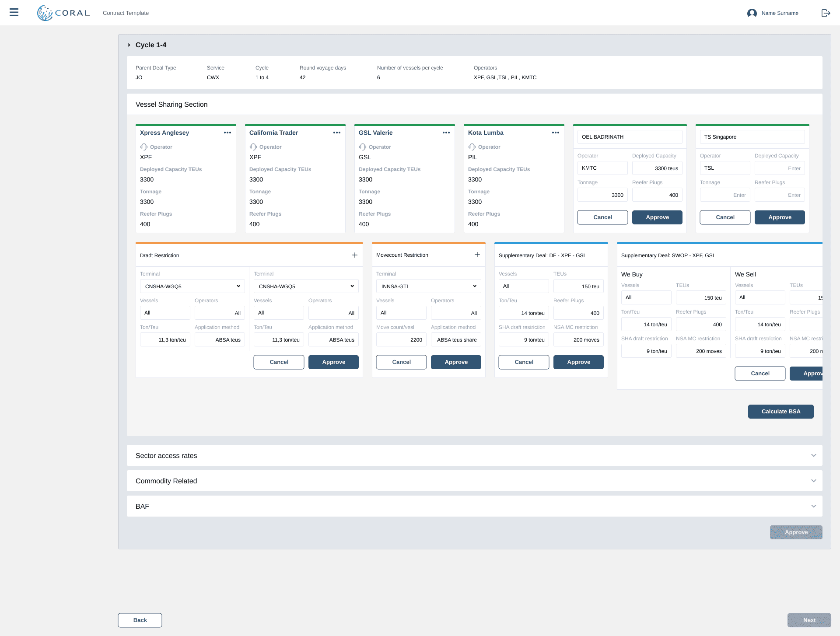Click the Next button
Viewport: 840px width, 636px height.
click(x=809, y=620)
